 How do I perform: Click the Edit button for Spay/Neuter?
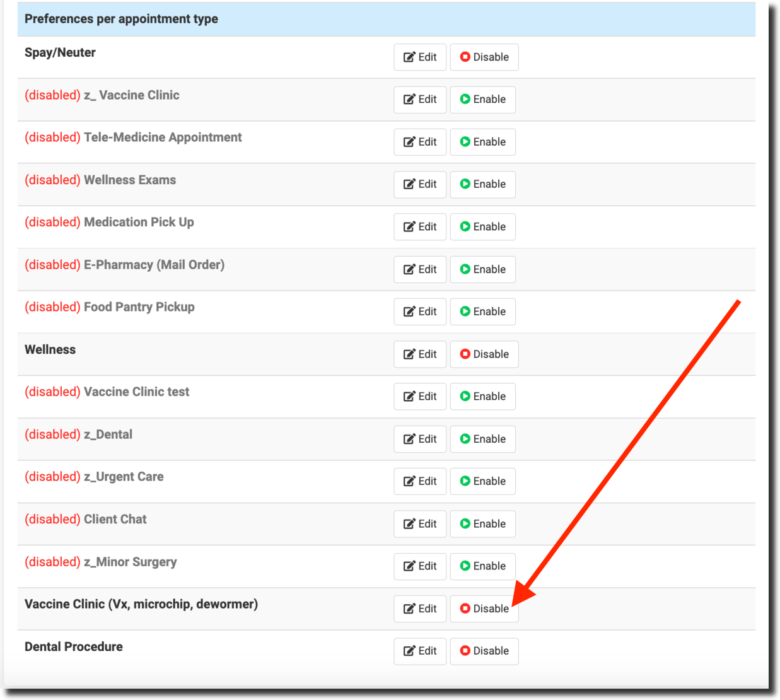click(x=420, y=57)
